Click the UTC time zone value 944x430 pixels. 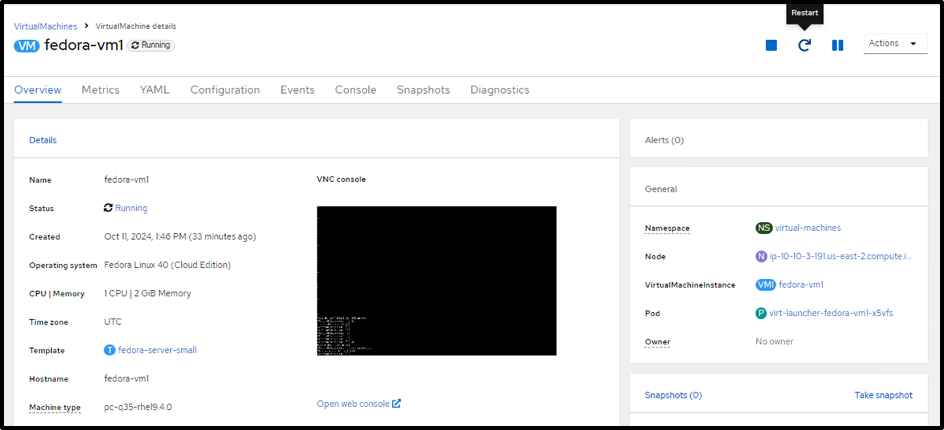[x=113, y=322]
